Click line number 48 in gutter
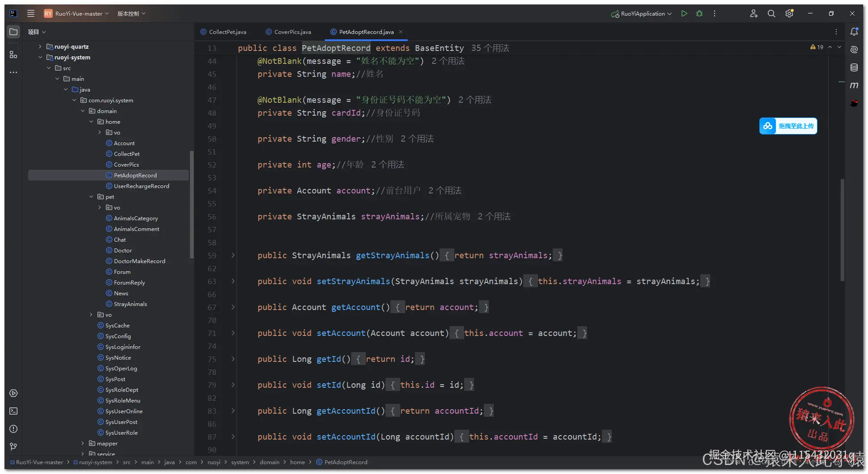The width and height of the screenshot is (868, 474). point(212,113)
